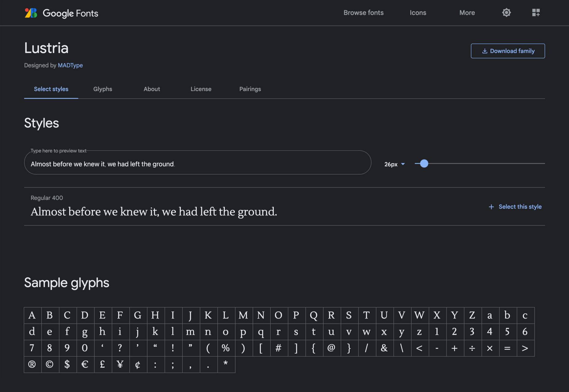
Task: Click the percent sign glyph cell
Action: pyautogui.click(x=226, y=348)
